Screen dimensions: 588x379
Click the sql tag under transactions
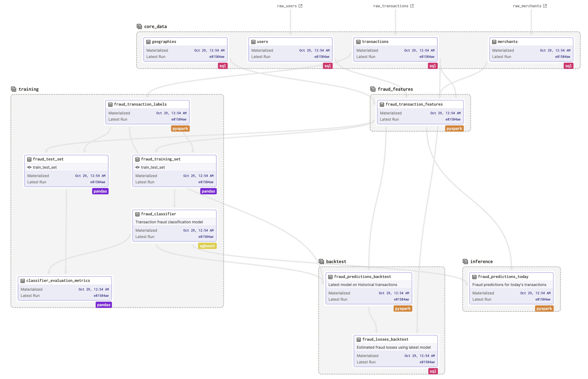pyautogui.click(x=433, y=66)
